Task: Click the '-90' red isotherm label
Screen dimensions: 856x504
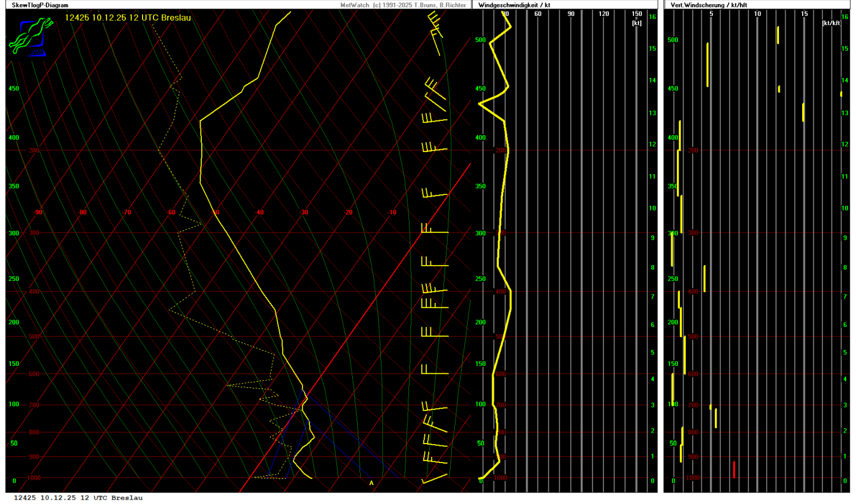Action: [38, 213]
